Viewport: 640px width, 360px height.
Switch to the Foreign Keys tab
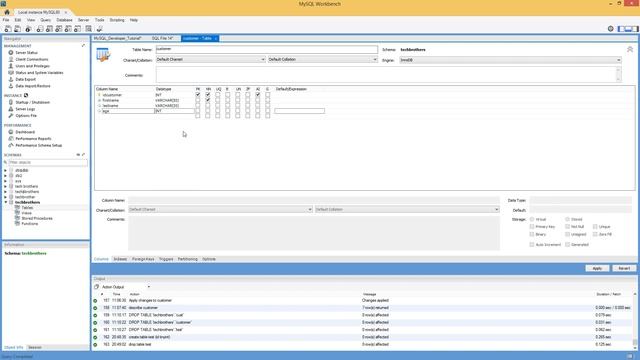(143, 259)
